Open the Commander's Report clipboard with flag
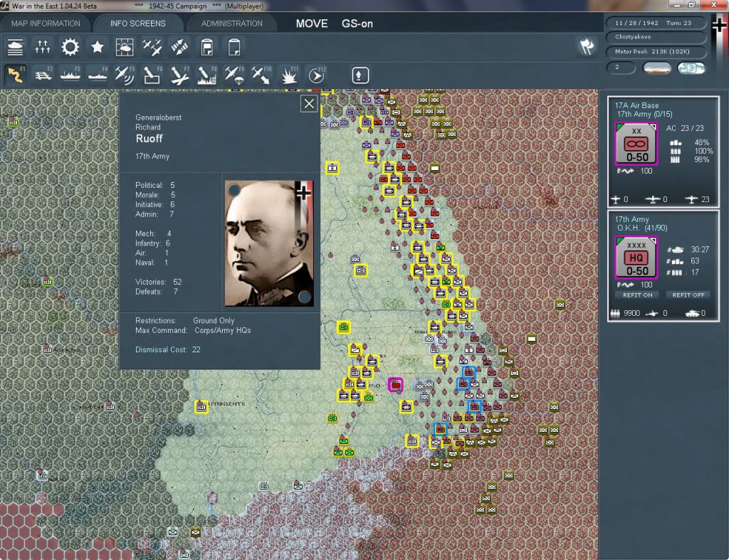Viewport: 729px width, 560px height. coord(207,47)
